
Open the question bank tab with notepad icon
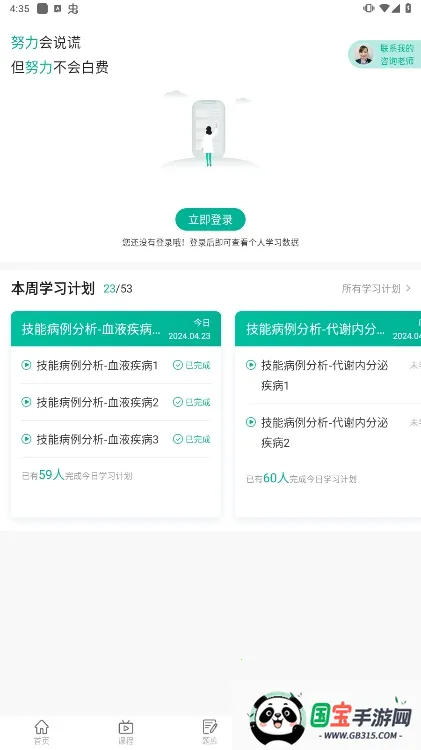[x=210, y=732]
